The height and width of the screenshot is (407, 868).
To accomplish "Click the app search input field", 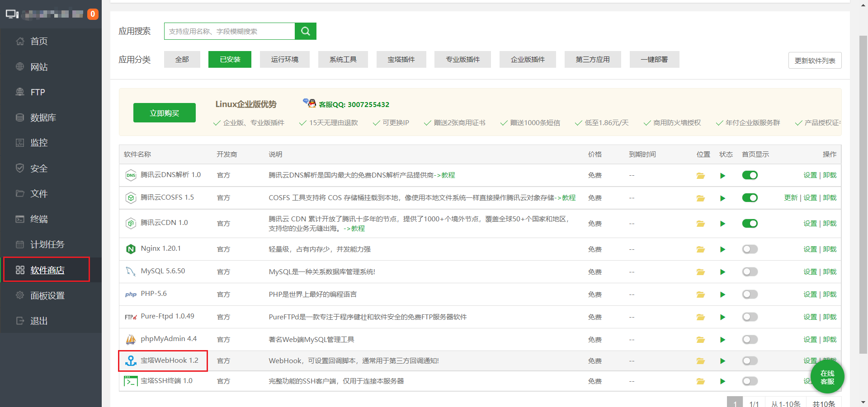I will 230,31.
